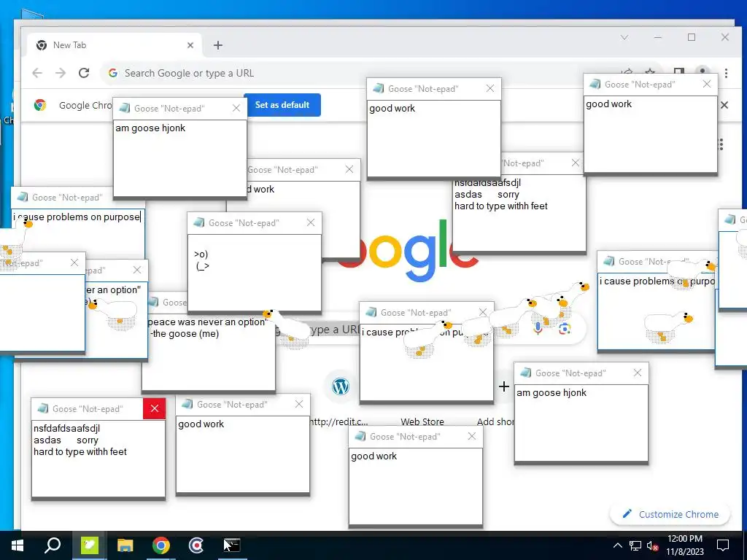The height and width of the screenshot is (560, 747).
Task: Click the '-the goose (me)' text line
Action: 185,333
